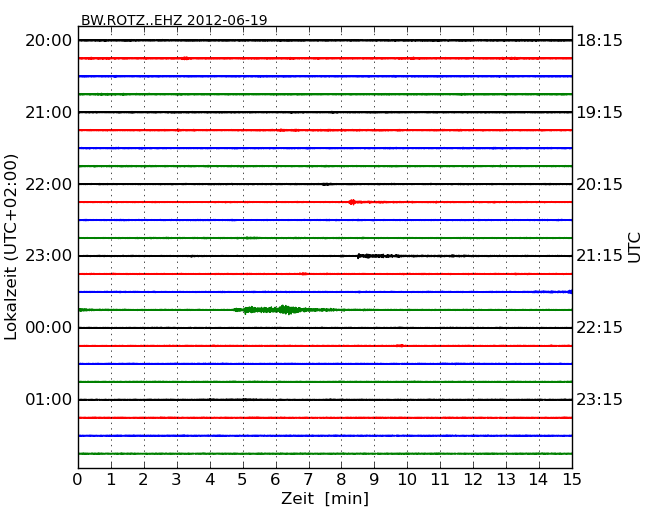Click the 22:15 UTC label
This screenshot has width=650, height=520.
(599, 328)
